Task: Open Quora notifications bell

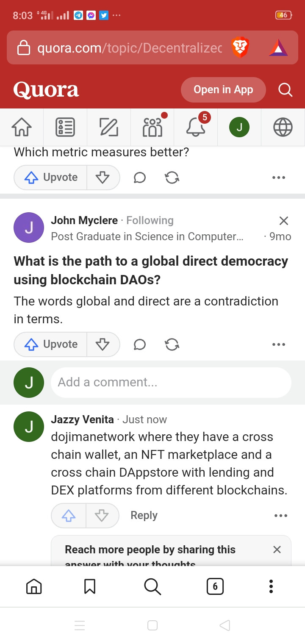Action: (196, 127)
